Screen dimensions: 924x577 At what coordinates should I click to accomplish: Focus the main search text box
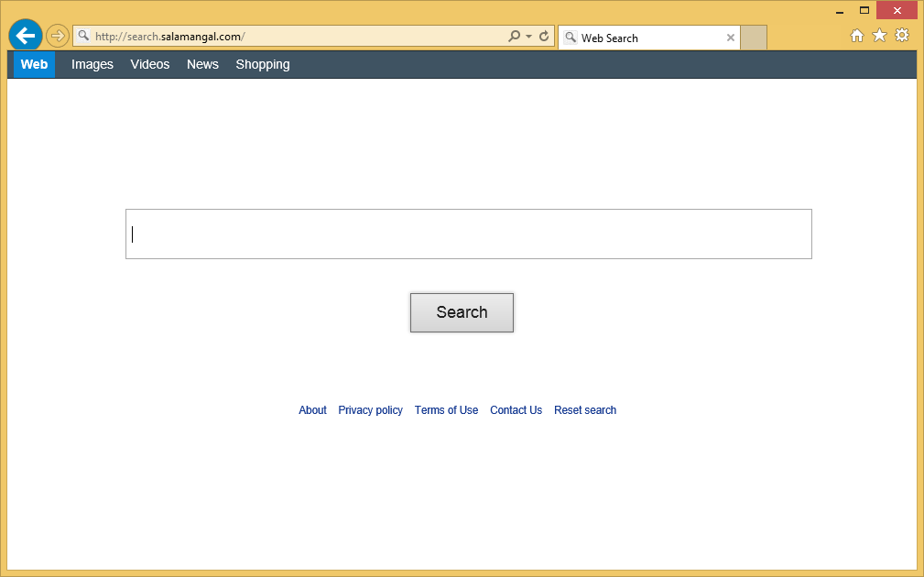tap(468, 234)
